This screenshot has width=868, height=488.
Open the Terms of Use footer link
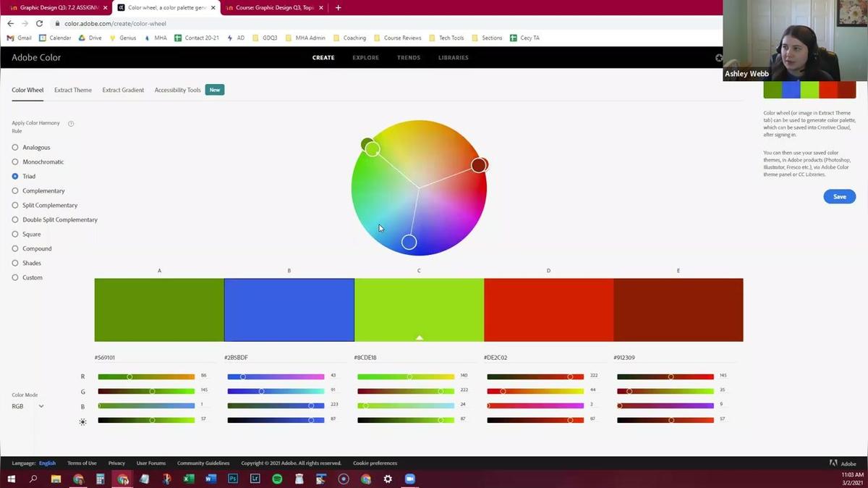(x=82, y=463)
